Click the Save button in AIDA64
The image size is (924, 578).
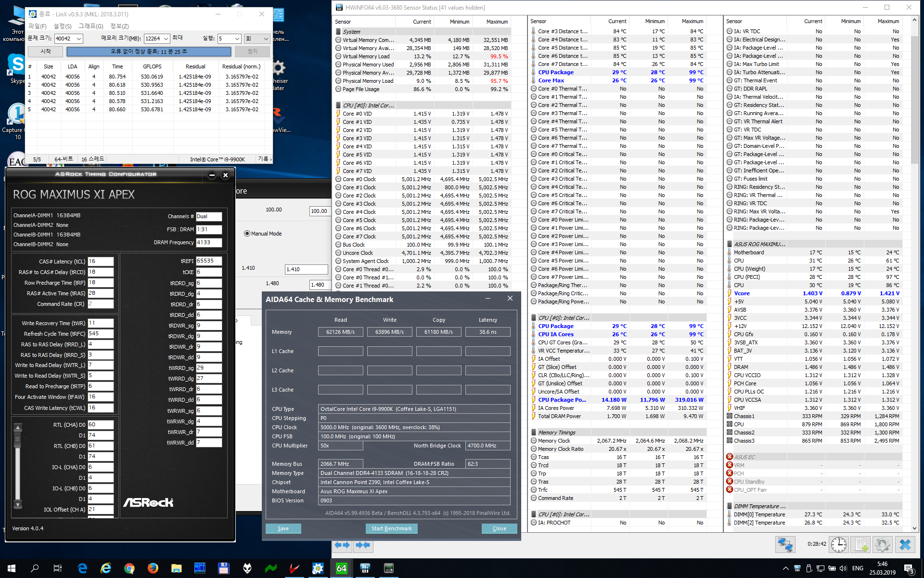[x=283, y=528]
